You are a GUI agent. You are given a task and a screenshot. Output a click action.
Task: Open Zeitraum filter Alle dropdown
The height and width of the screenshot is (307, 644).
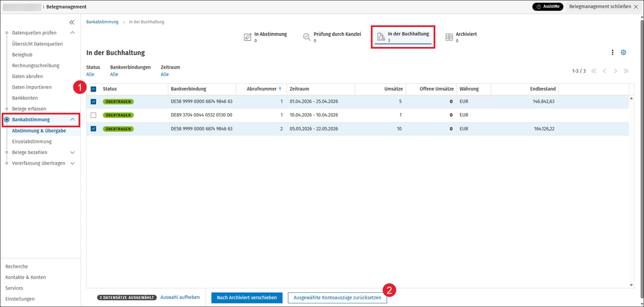tap(165, 74)
